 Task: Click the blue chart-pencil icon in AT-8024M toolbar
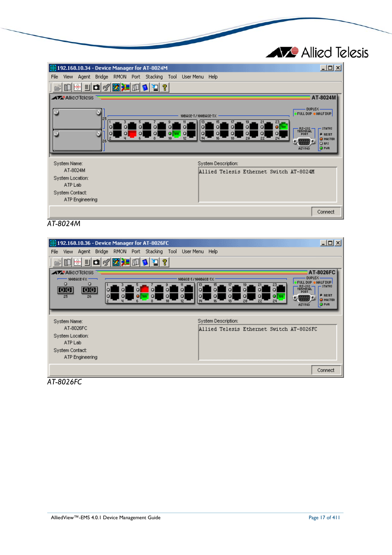coord(116,88)
